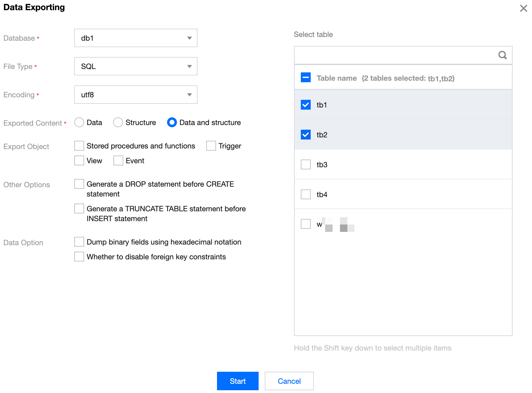Enable DROP statement before CREATE option
532x393 pixels.
pos(79,184)
